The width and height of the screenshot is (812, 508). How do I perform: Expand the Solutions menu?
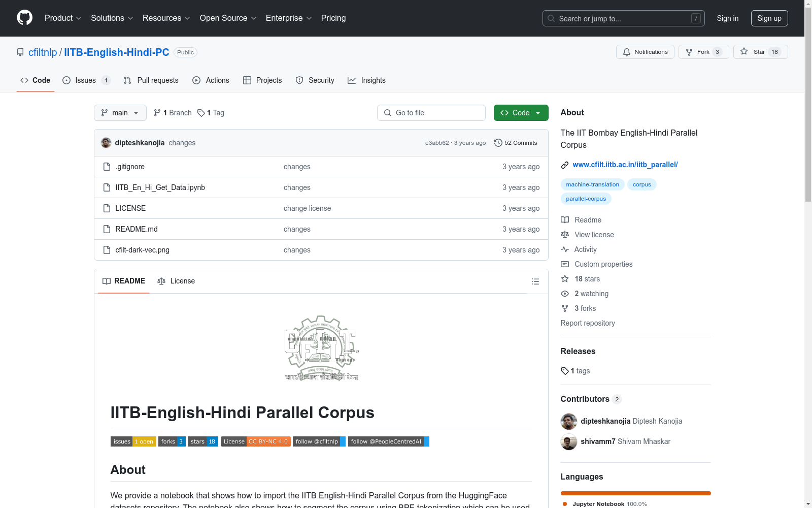(112, 18)
